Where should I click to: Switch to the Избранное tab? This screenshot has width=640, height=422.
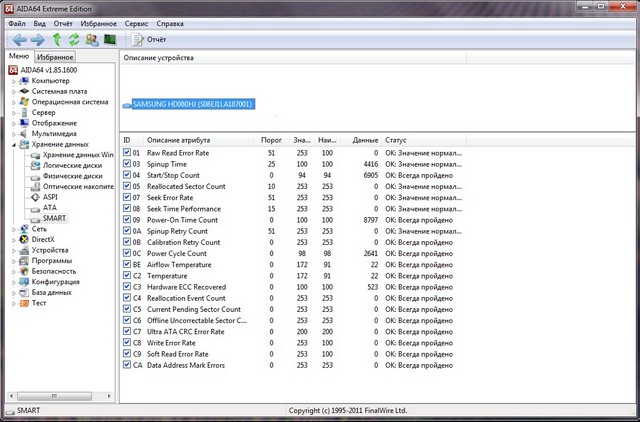click(x=55, y=57)
